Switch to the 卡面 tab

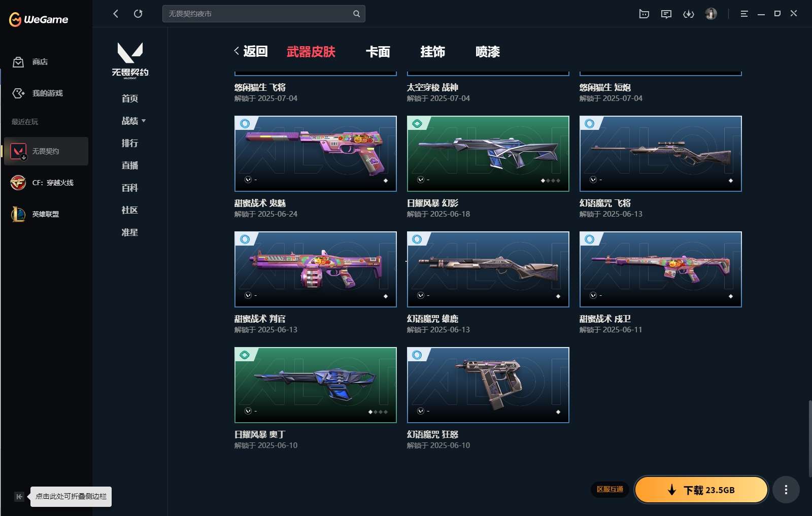coord(378,52)
